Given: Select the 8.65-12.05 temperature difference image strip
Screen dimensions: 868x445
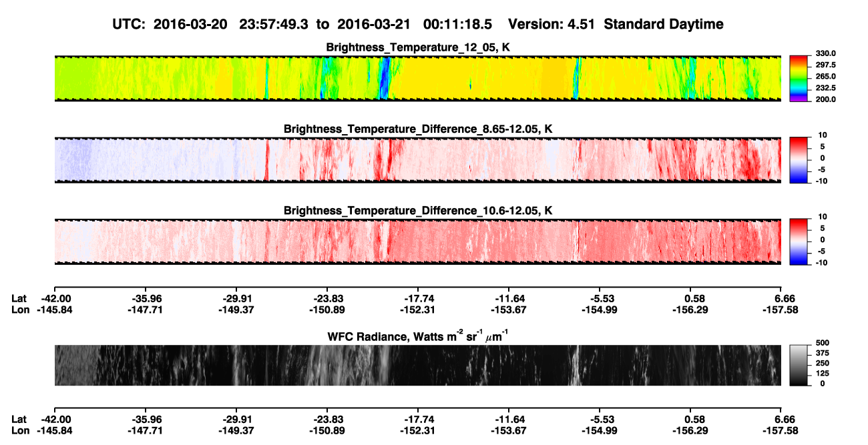Looking at the screenshot, I should (417, 159).
